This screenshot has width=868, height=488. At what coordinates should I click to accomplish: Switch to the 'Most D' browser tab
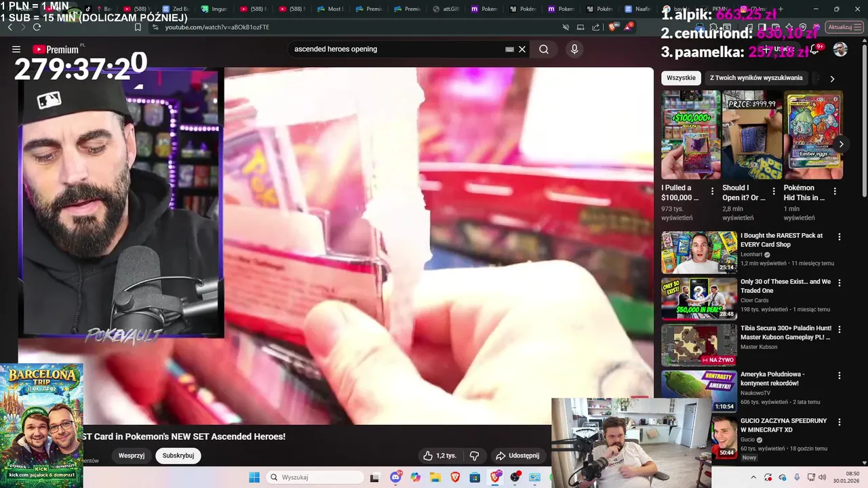pyautogui.click(x=330, y=9)
